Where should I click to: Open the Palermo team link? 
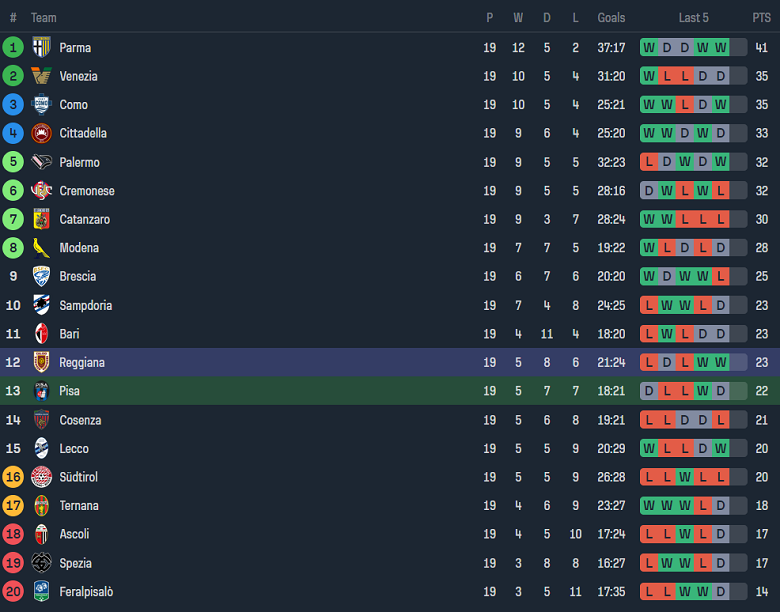[x=79, y=162]
